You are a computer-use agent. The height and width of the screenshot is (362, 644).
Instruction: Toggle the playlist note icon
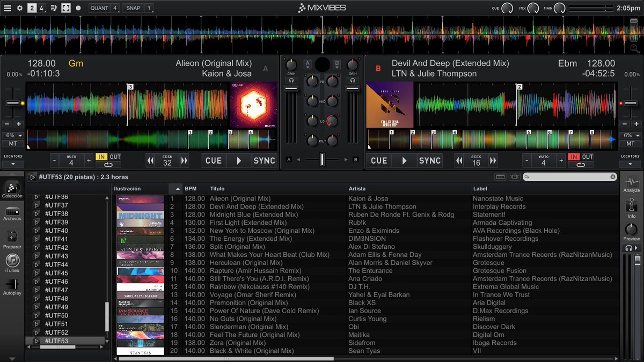53,8
